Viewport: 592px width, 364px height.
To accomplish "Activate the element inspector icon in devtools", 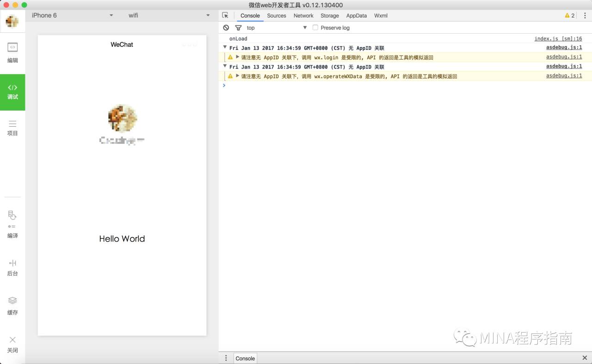I will pyautogui.click(x=225, y=15).
